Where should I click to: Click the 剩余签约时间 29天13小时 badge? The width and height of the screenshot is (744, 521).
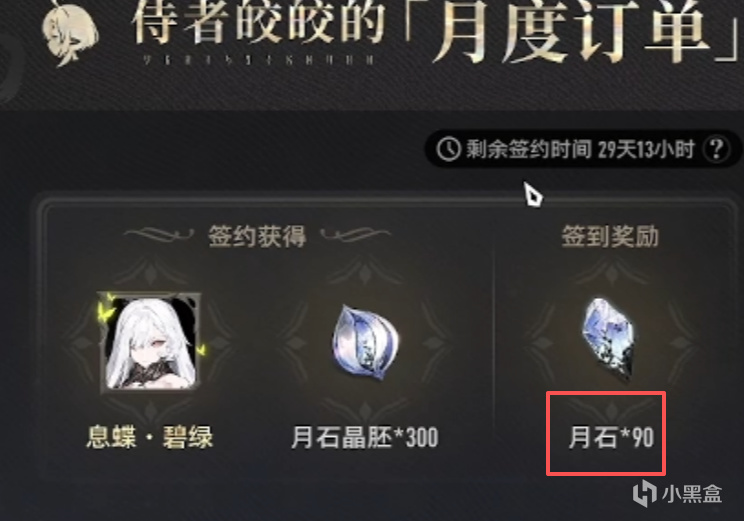point(582,149)
